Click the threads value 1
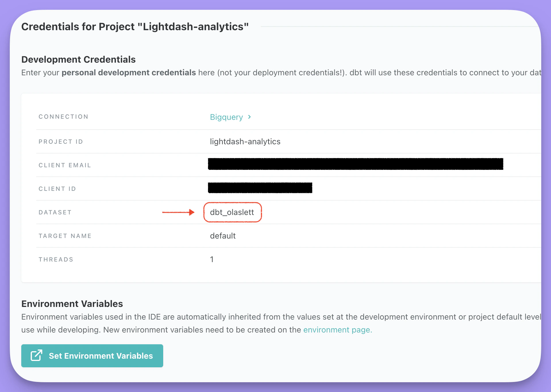This screenshot has width=551, height=392. (x=212, y=260)
